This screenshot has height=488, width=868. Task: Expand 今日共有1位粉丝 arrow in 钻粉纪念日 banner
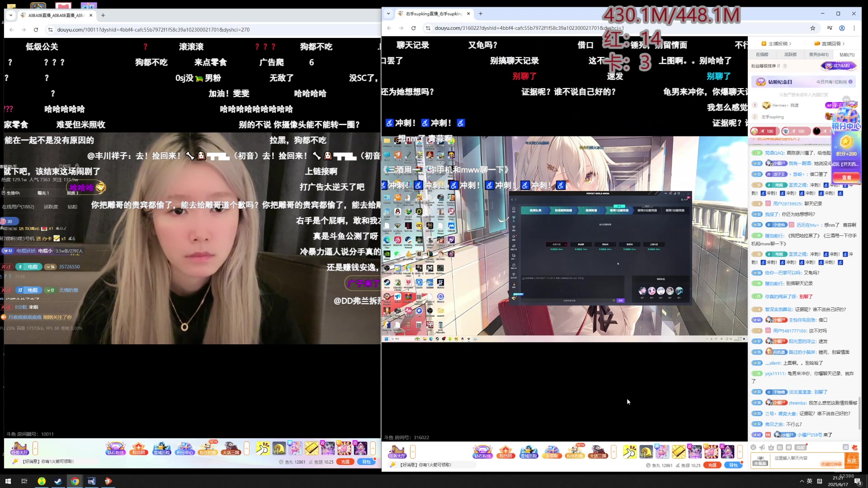point(850,82)
